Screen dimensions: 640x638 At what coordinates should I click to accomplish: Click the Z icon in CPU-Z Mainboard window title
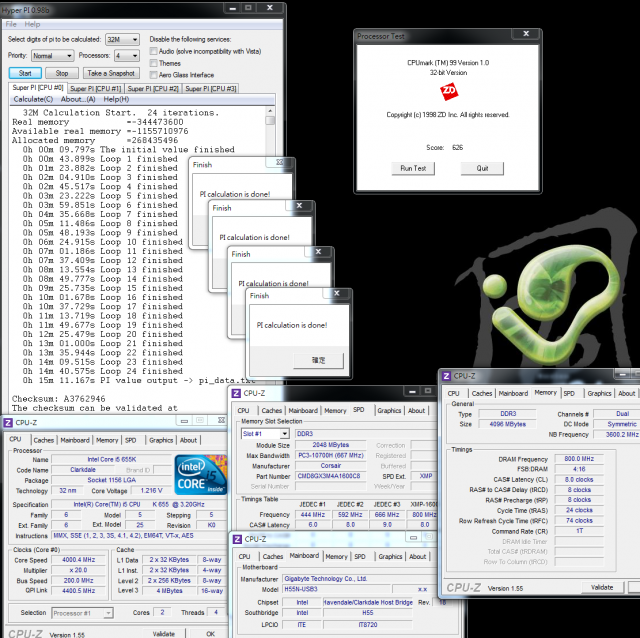237,539
